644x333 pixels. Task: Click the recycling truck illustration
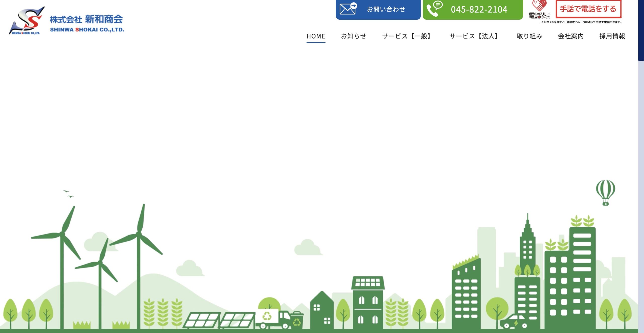(273, 318)
